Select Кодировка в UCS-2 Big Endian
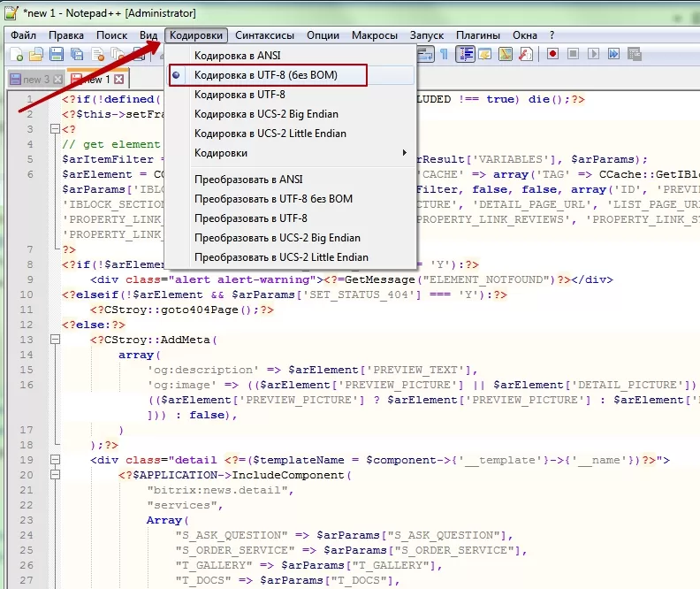Viewport: 700px width, 589px height. pos(291,114)
